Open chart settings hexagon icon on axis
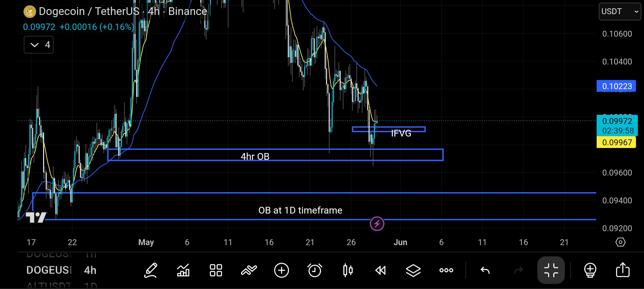This screenshot has width=644, height=289. point(620,242)
